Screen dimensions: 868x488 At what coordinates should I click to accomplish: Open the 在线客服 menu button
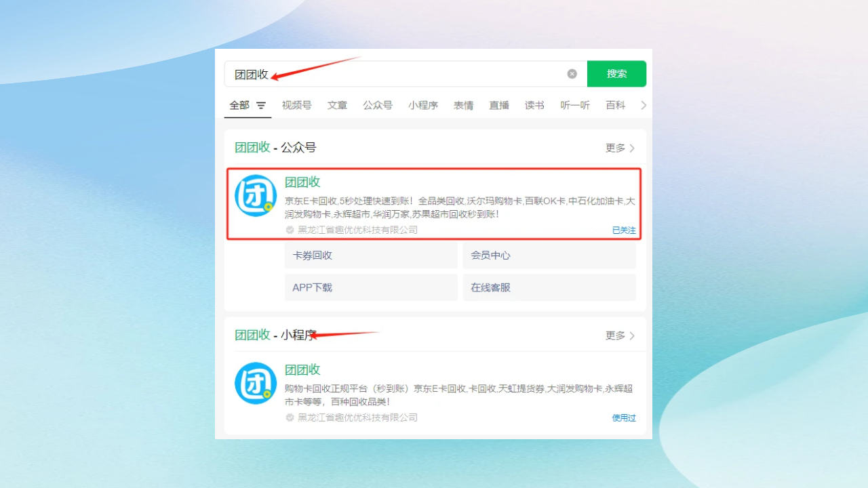[x=549, y=287]
